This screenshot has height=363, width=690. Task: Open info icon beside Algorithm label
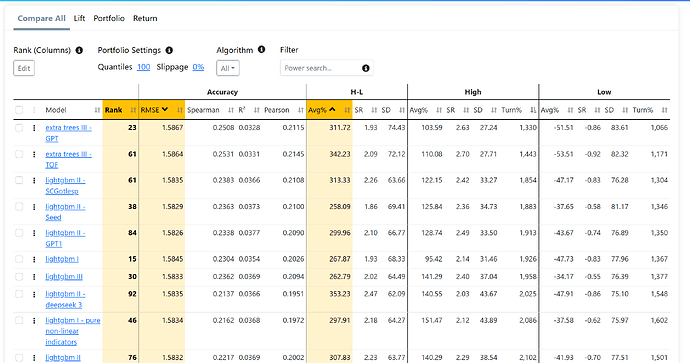(261, 49)
